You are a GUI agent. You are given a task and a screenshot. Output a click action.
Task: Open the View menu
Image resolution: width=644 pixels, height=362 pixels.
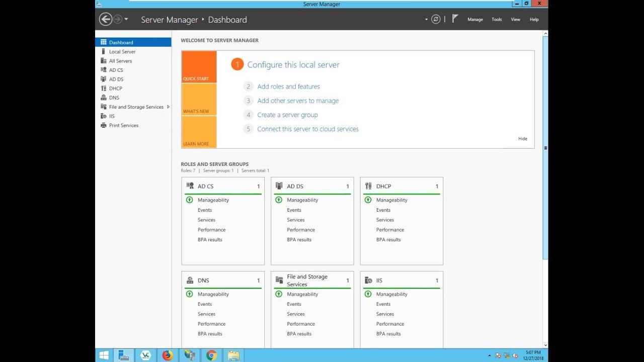[x=516, y=20]
